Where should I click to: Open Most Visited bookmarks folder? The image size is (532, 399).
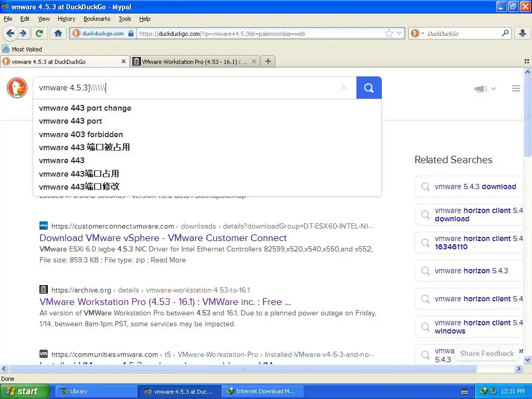coord(22,49)
